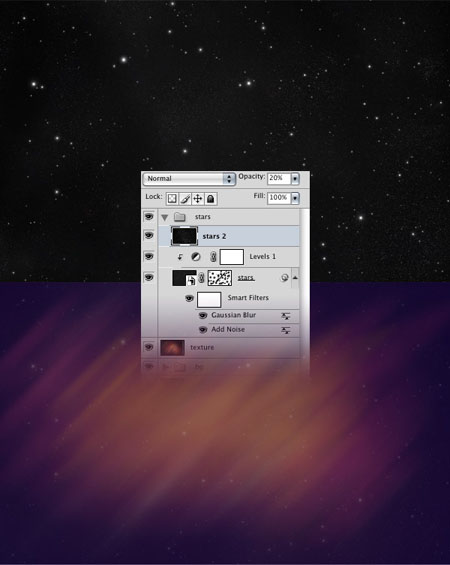Click the Levels 1 adjustment icon
The height and width of the screenshot is (565, 450).
click(x=196, y=257)
